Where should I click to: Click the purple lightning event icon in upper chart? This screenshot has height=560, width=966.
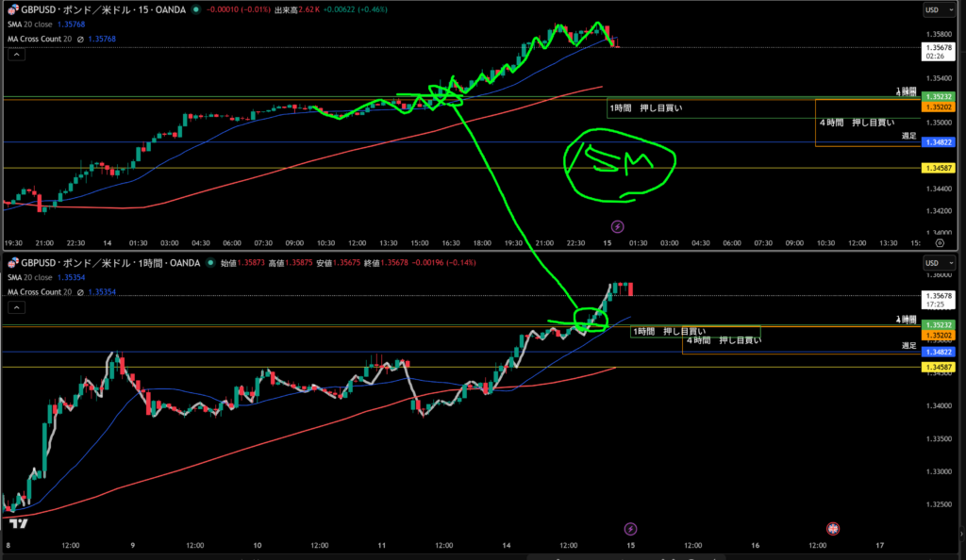[617, 226]
